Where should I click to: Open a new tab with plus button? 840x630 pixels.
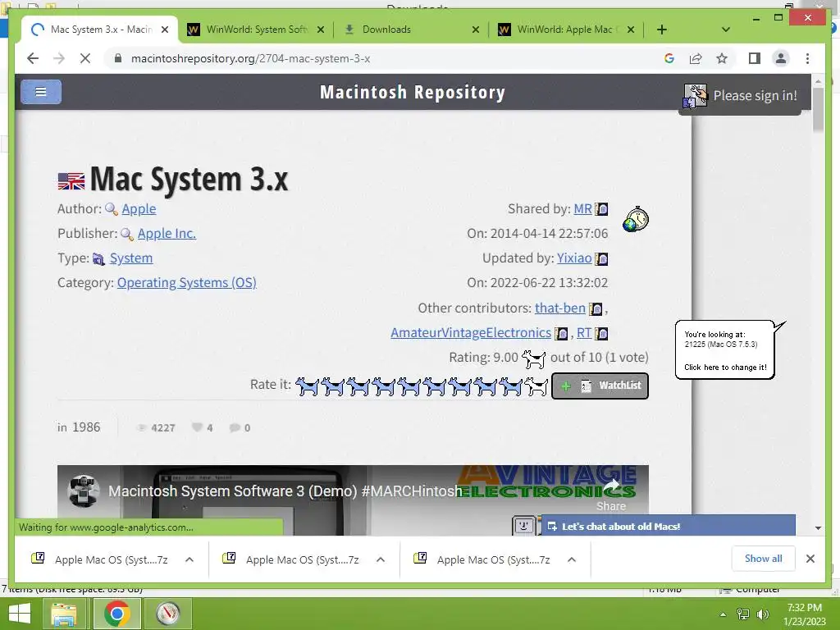[662, 30]
